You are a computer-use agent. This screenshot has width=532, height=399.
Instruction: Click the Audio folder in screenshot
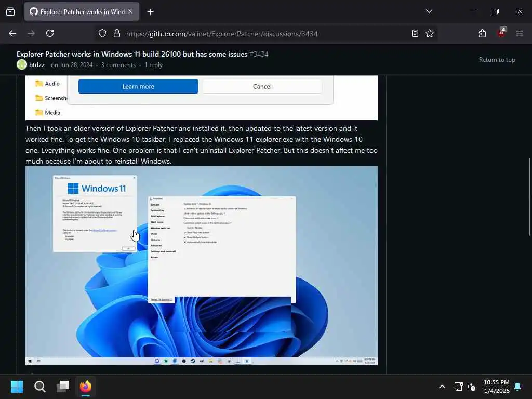pyautogui.click(x=47, y=84)
